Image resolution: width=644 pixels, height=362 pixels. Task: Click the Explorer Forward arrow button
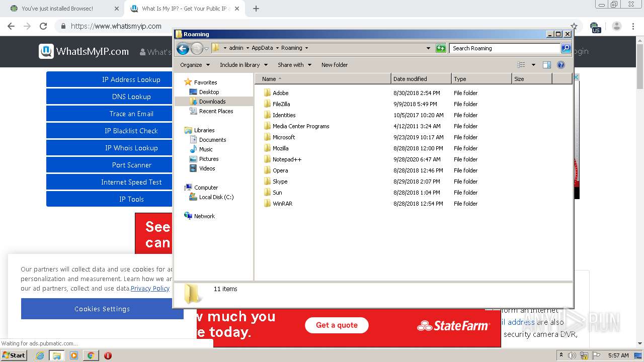[197, 48]
